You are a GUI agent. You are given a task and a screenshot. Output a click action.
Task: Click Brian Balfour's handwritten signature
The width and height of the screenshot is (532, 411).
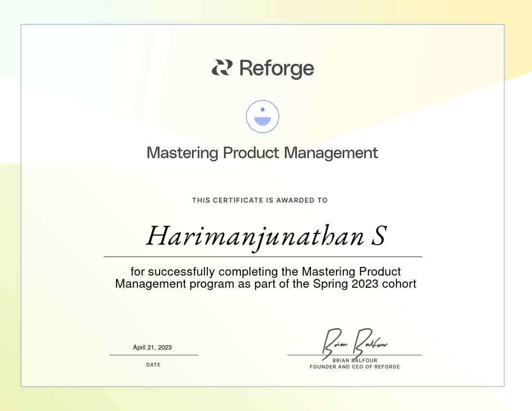(355, 341)
